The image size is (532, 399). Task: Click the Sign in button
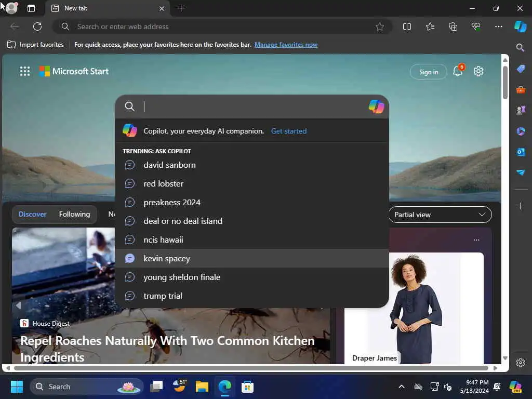(x=429, y=72)
